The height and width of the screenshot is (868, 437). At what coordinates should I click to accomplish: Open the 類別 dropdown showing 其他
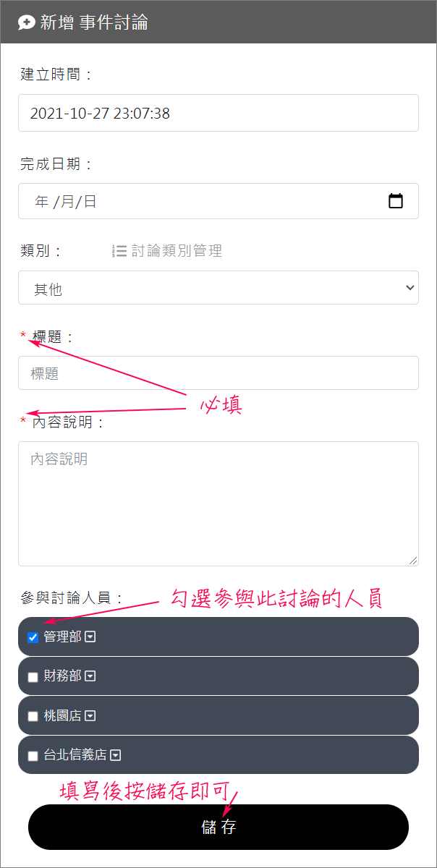[218, 288]
